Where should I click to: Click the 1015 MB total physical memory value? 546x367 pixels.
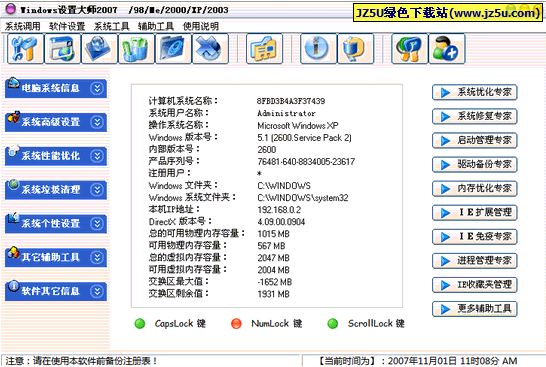point(274,234)
